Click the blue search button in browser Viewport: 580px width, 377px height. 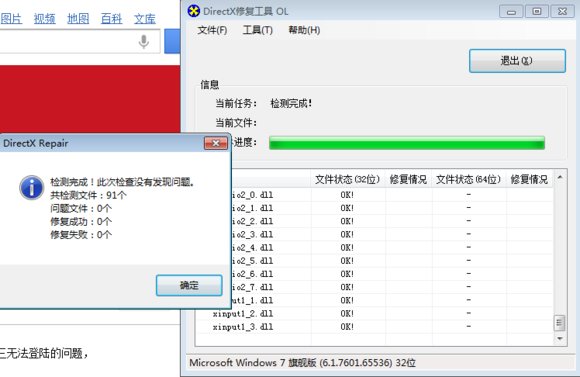[172, 41]
